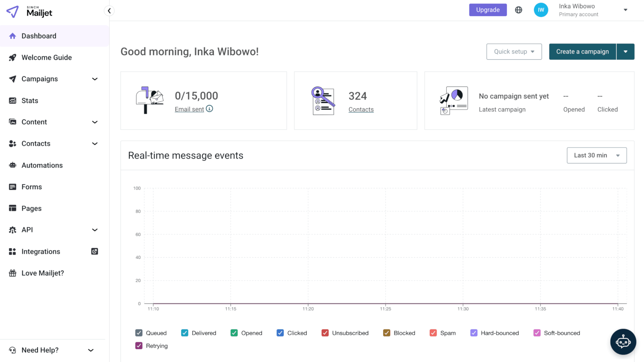Open the chatbot assistant icon

[623, 341]
